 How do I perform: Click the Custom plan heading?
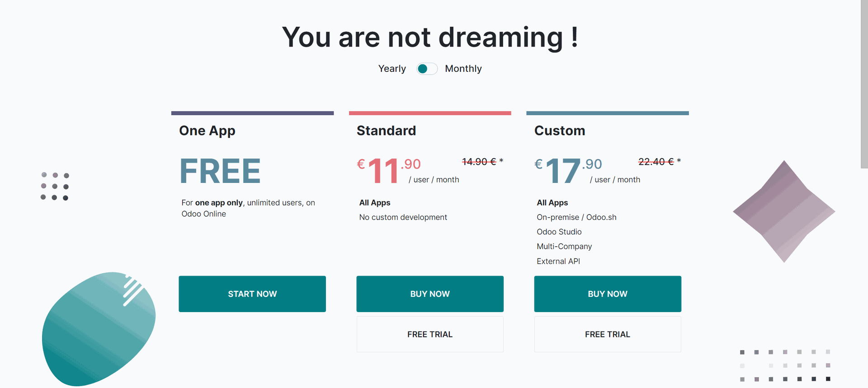click(x=560, y=131)
